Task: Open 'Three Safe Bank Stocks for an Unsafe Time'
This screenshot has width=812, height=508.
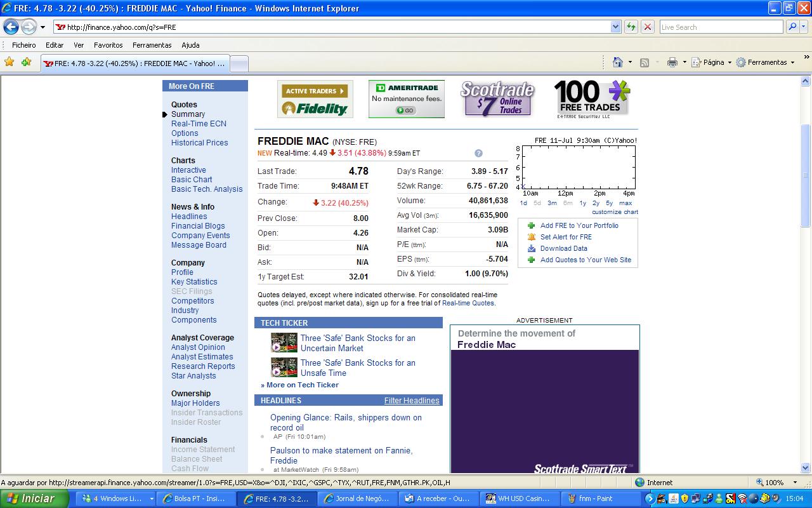Action: point(358,368)
